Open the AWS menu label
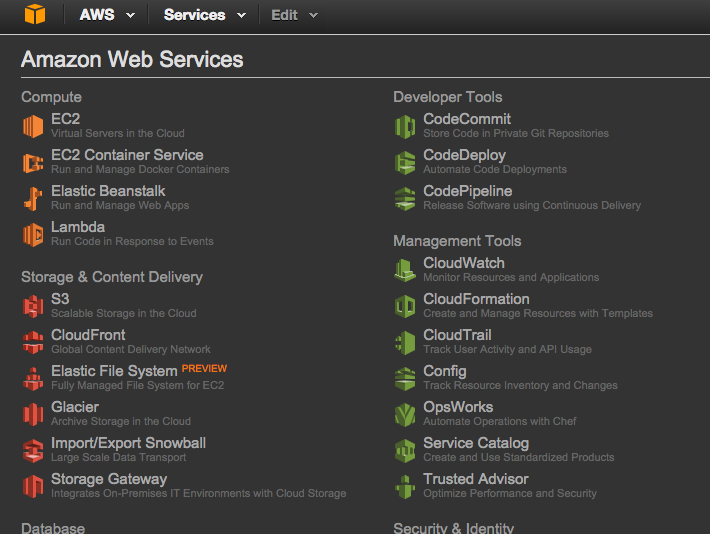This screenshot has width=710, height=534. coord(97,14)
